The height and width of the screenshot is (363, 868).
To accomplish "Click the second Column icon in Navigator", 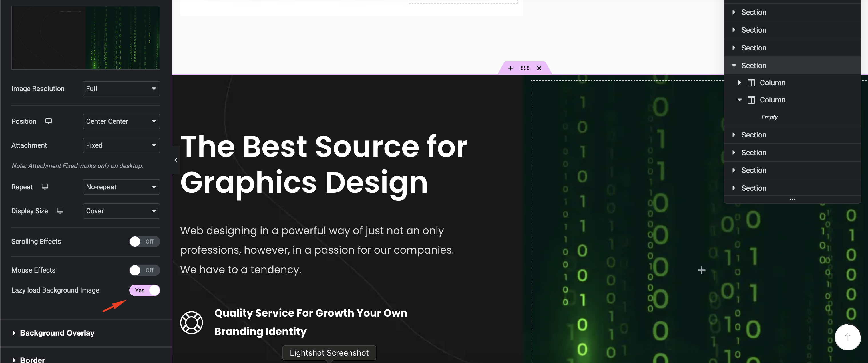I will pyautogui.click(x=751, y=100).
